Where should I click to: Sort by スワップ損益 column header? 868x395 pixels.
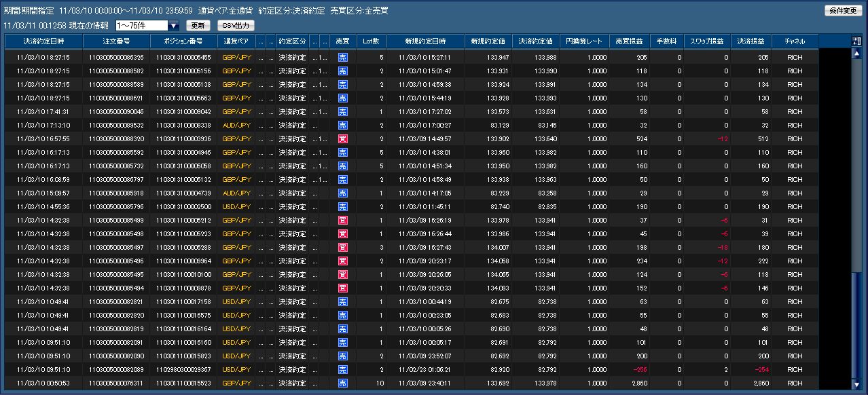coord(707,41)
